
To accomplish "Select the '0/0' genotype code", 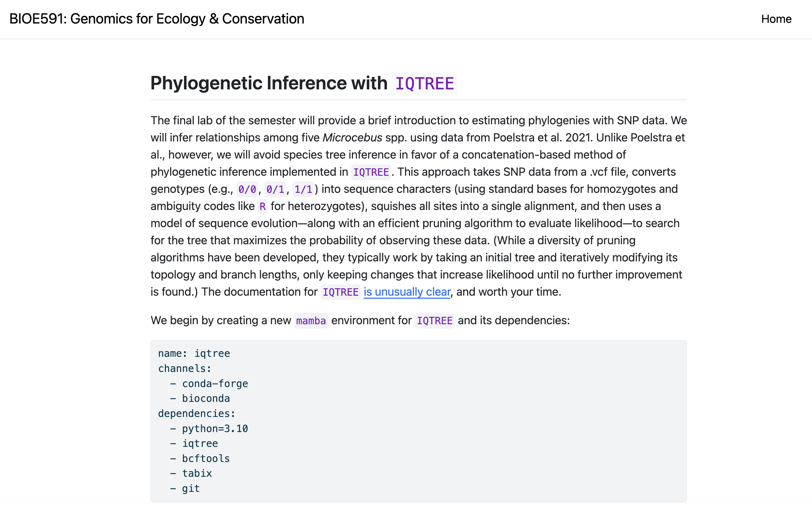I will point(247,189).
